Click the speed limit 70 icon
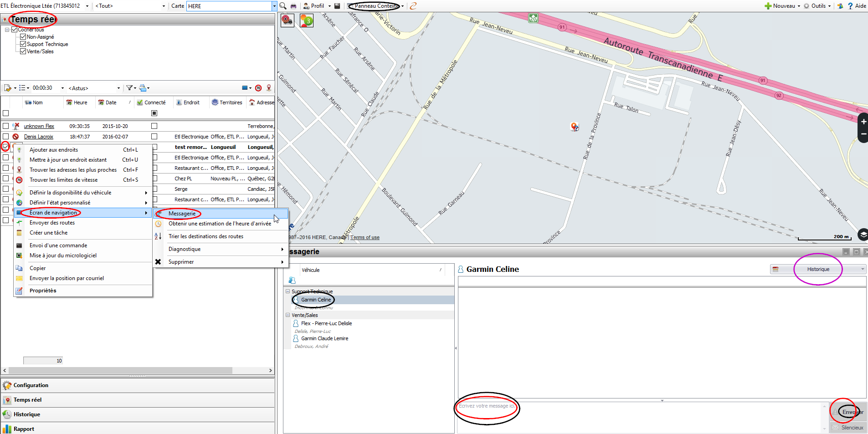Screen dimensions: 868x434 coord(258,88)
